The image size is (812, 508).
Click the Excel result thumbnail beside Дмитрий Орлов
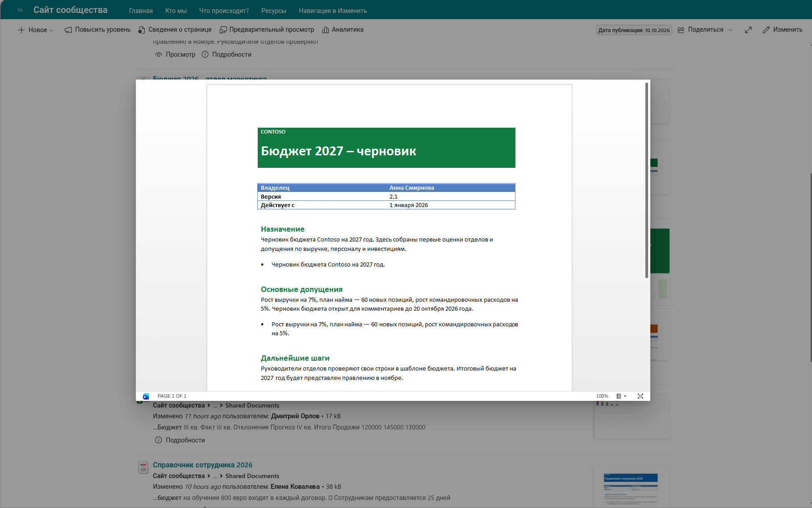pyautogui.click(x=631, y=419)
